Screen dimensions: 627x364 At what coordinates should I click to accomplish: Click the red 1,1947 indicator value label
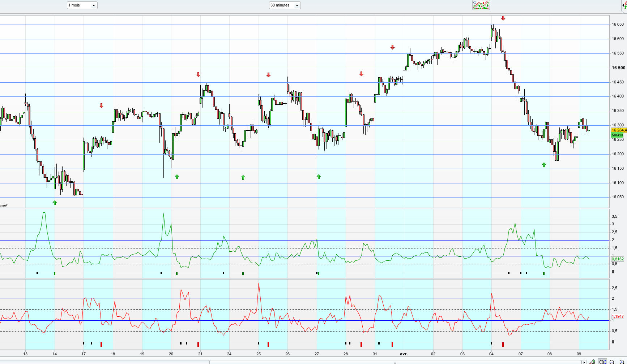(x=618, y=316)
